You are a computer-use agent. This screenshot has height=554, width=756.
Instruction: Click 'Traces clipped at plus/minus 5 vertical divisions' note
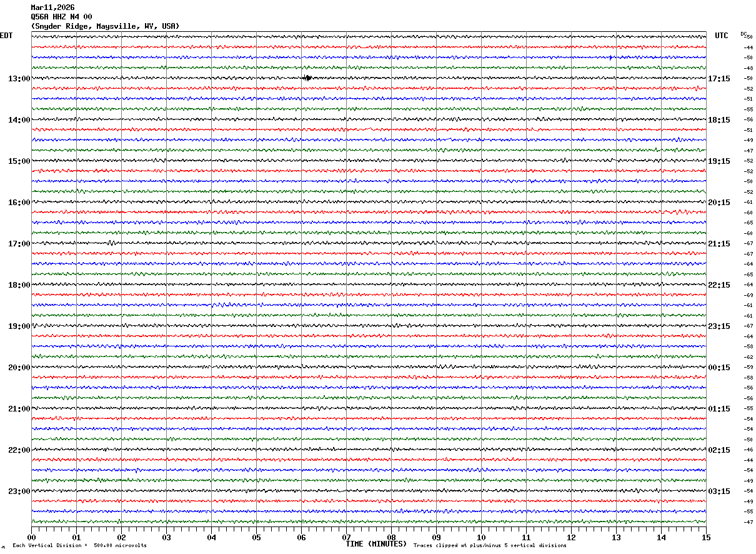[x=490, y=546]
